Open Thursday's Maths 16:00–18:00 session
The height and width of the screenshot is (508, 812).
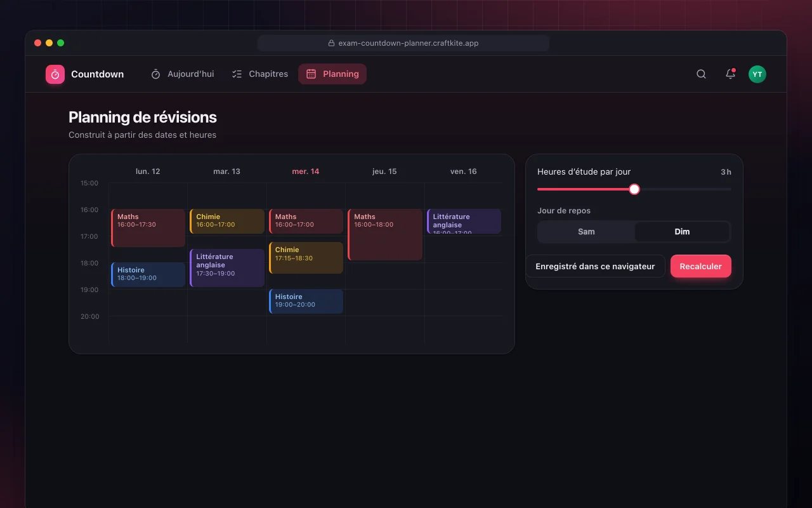385,235
